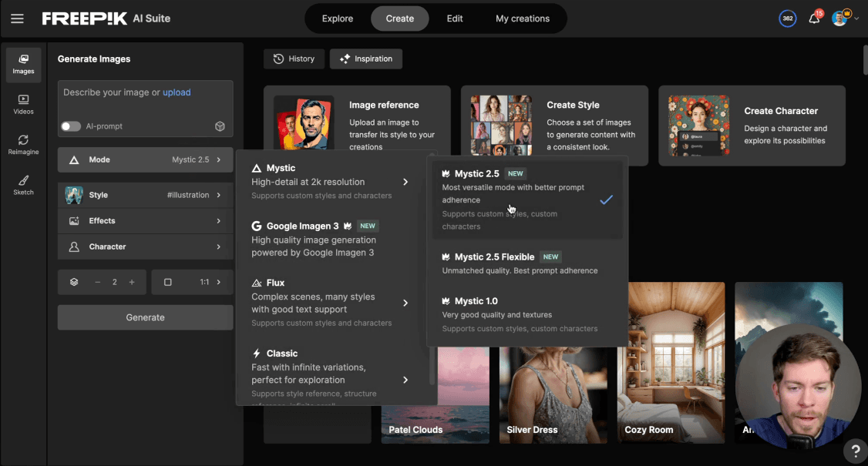The image size is (868, 466).
Task: Open the Videos section from the sidebar
Action: pos(23,103)
